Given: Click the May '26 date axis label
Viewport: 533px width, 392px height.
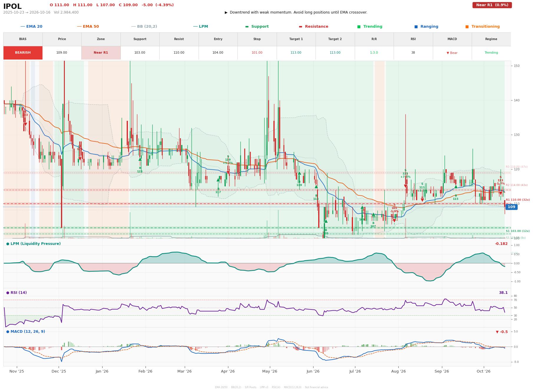Looking at the screenshot, I should point(270,371).
